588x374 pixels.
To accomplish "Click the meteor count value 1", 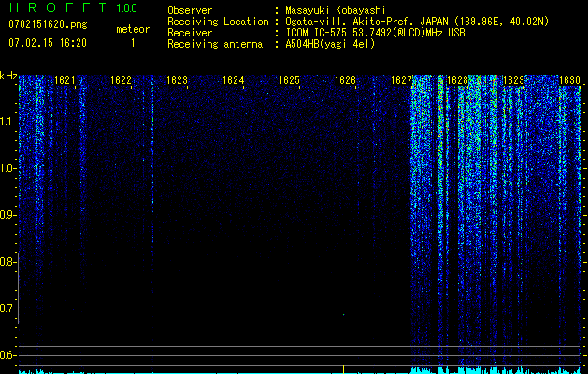I will pyautogui.click(x=133, y=43).
